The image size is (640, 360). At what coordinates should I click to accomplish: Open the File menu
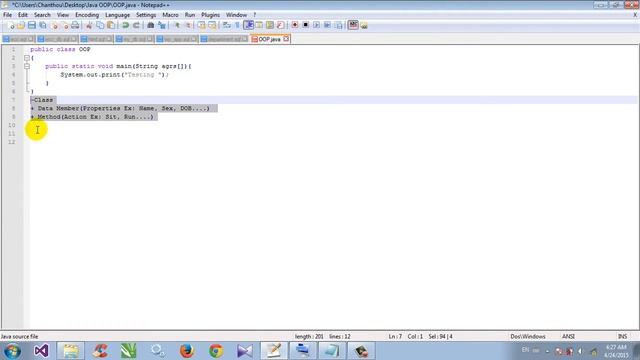tap(7, 15)
